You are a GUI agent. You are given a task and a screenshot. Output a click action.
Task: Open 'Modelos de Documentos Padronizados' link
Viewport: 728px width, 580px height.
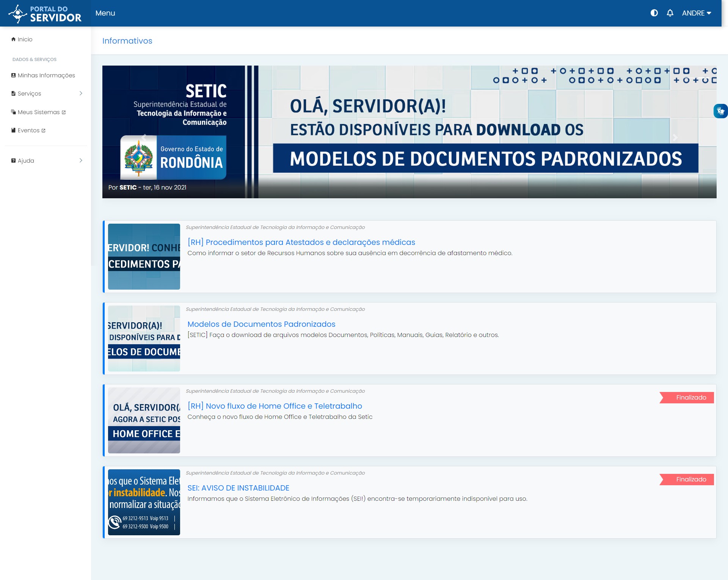click(x=261, y=324)
